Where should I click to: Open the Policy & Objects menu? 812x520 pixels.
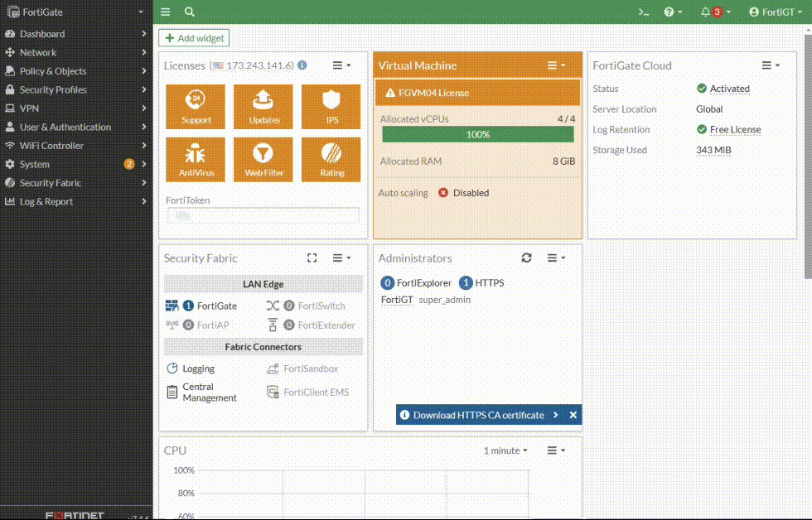[x=76, y=71]
